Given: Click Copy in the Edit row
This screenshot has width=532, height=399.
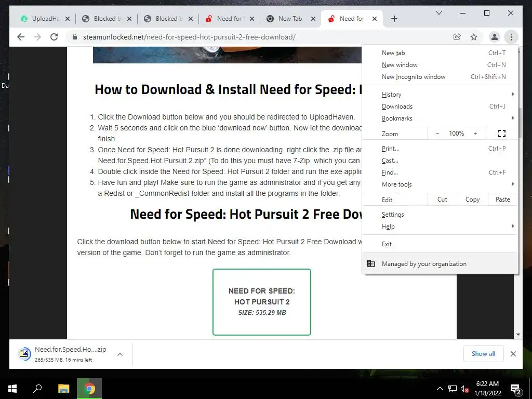Looking at the screenshot, I should click(x=473, y=199).
